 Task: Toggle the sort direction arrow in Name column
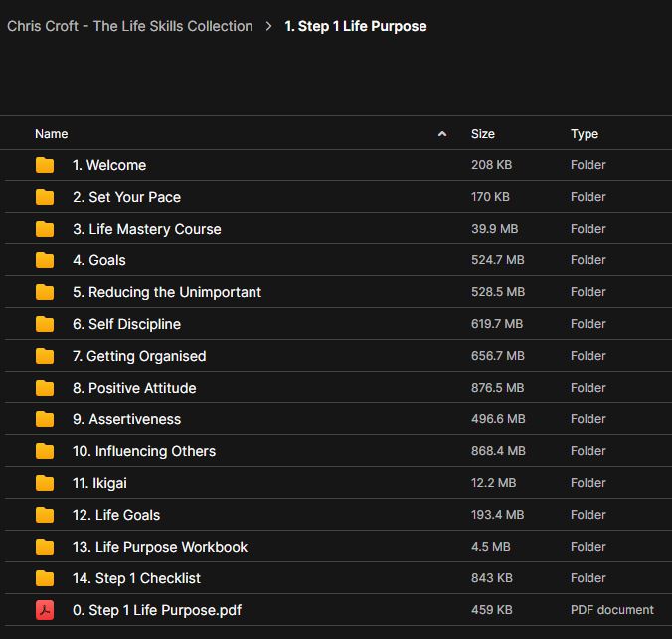(x=442, y=134)
